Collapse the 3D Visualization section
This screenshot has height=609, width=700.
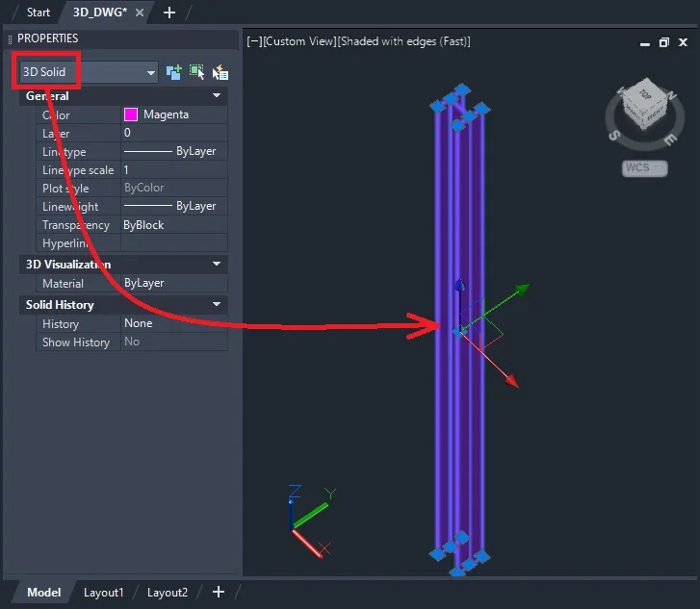[x=217, y=264]
